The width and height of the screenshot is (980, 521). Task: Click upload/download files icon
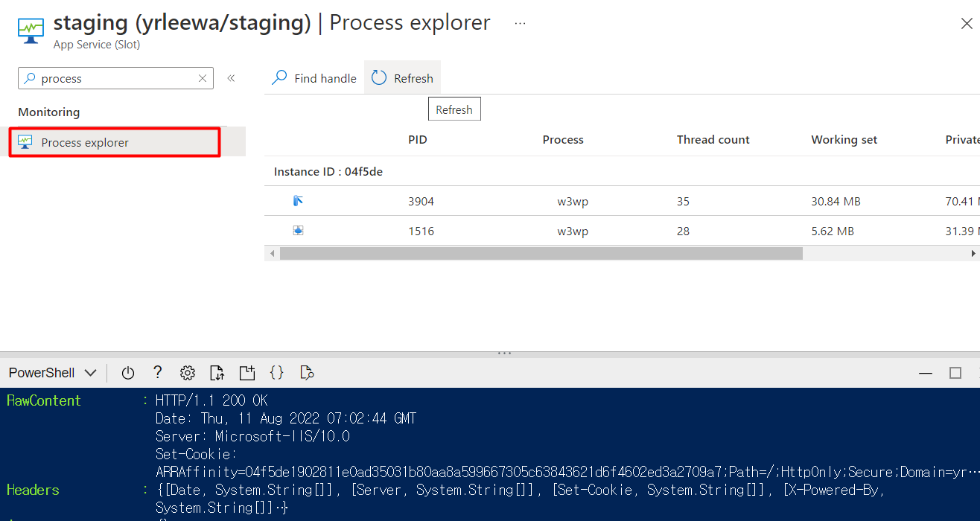pos(217,373)
